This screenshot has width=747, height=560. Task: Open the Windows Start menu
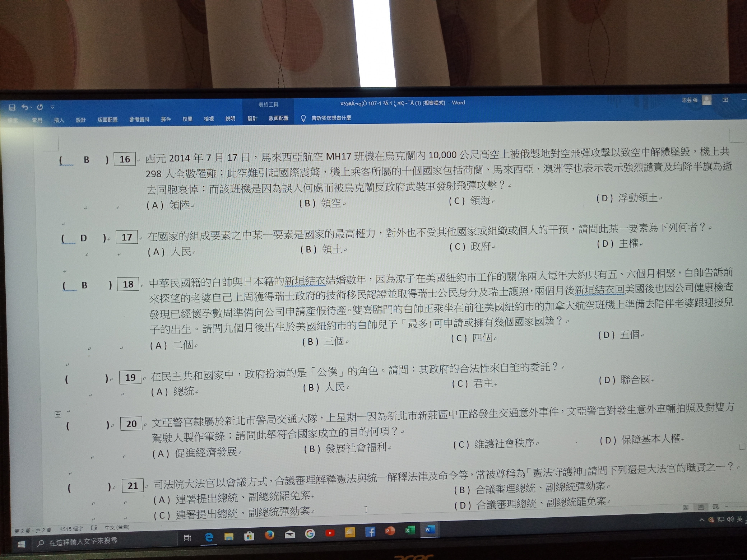click(x=22, y=544)
